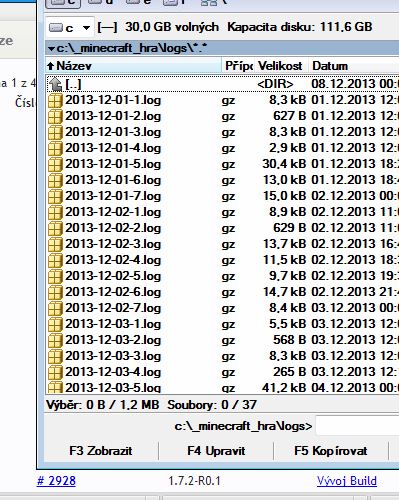
Task: Select archive icon of 2013-12-03-3.log
Action: coord(55,356)
